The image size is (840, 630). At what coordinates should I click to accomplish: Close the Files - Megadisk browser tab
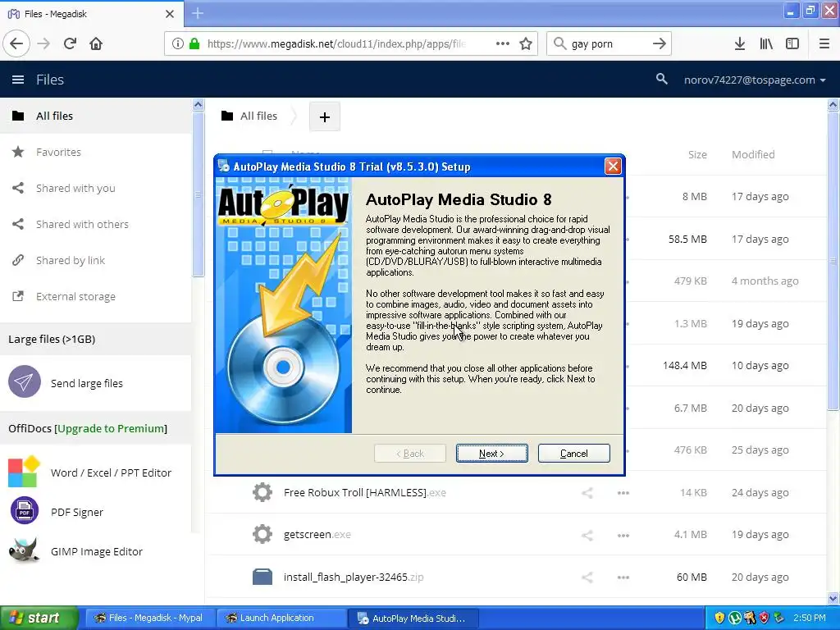169,14
